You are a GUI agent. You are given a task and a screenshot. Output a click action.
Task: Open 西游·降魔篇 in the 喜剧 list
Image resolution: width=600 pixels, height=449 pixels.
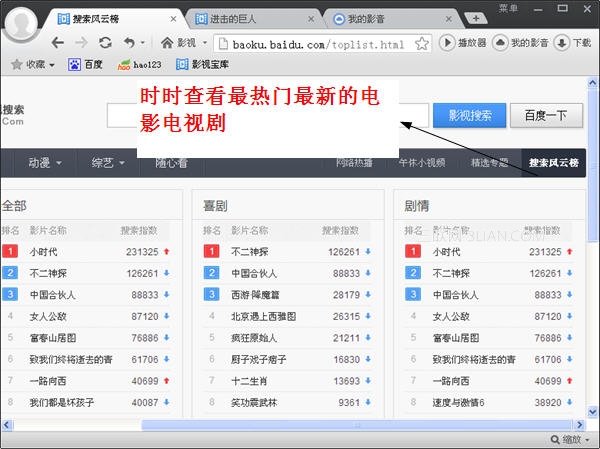pyautogui.click(x=255, y=295)
